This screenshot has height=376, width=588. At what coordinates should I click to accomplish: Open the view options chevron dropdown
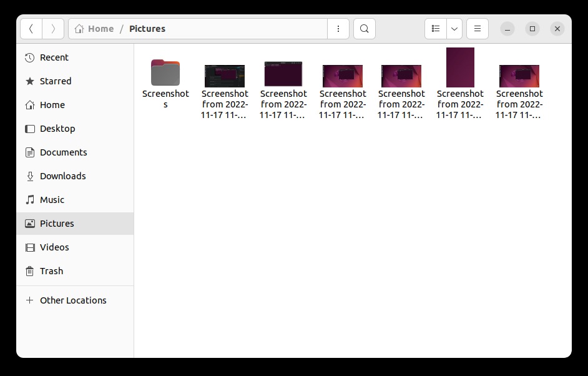pos(454,29)
